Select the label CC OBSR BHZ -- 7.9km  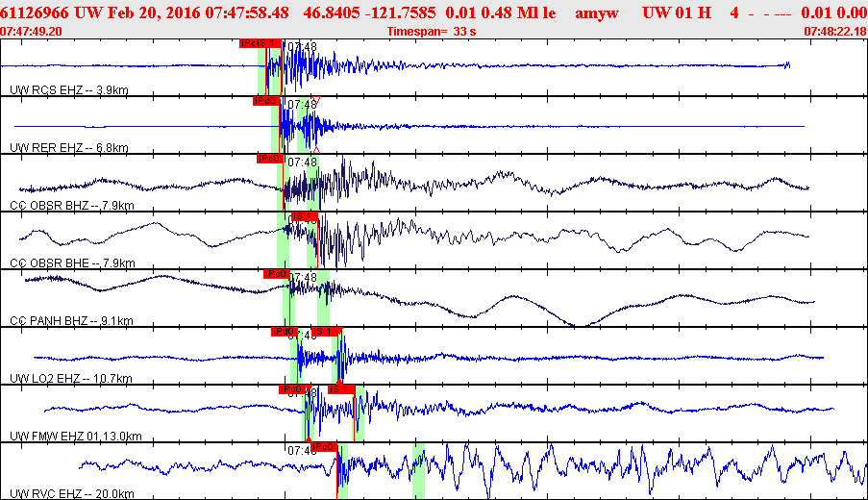pyautogui.click(x=72, y=206)
